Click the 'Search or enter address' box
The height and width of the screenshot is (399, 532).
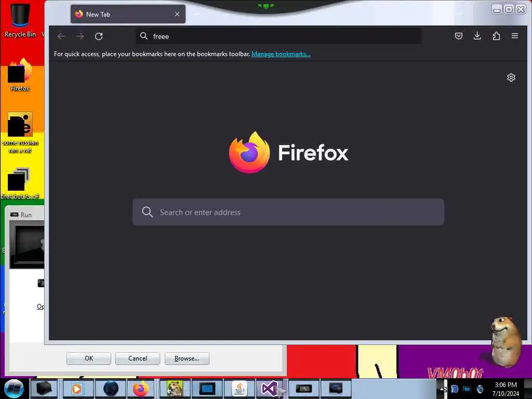tap(288, 212)
